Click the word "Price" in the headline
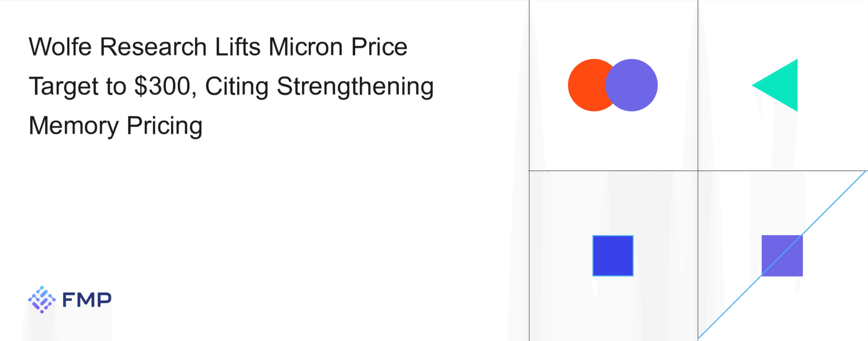The image size is (868, 341). coord(379,46)
